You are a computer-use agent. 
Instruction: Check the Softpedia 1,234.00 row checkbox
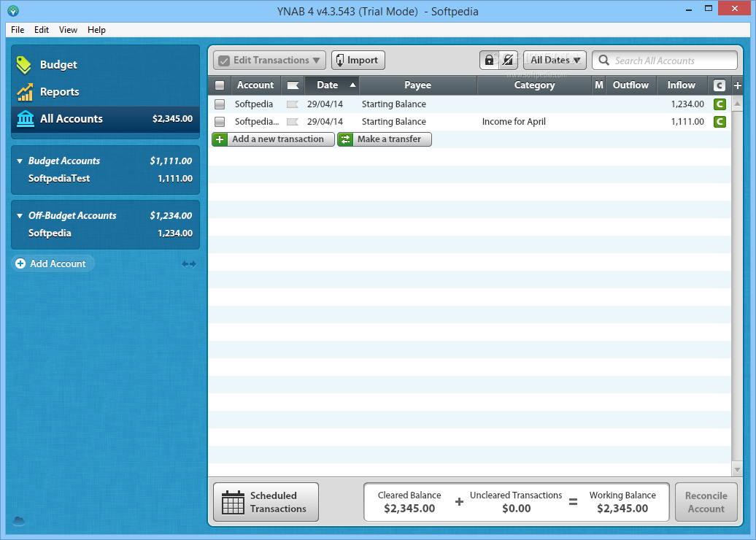click(220, 104)
